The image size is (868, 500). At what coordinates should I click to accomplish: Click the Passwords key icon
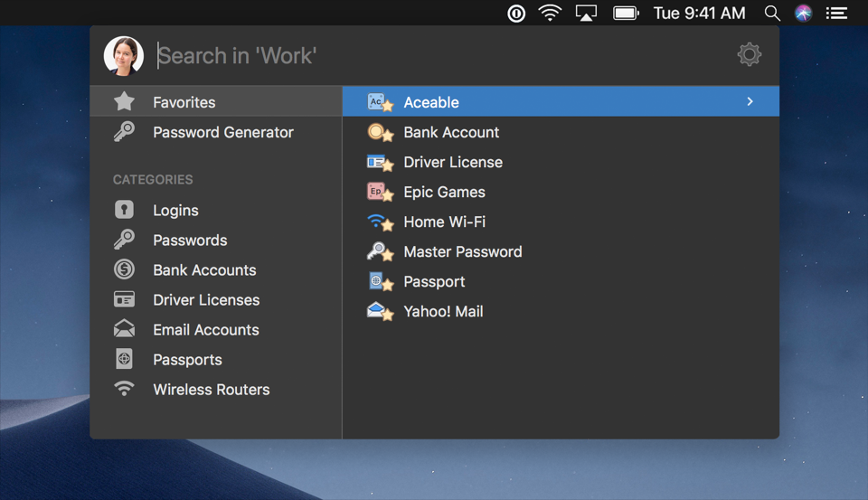tap(124, 240)
